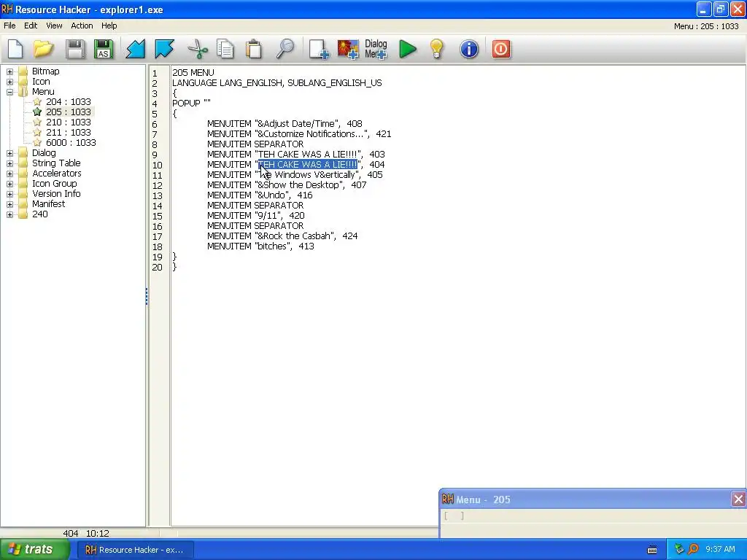This screenshot has width=747, height=560.
Task: Select menu resource 205 : 1033
Action: click(x=68, y=112)
